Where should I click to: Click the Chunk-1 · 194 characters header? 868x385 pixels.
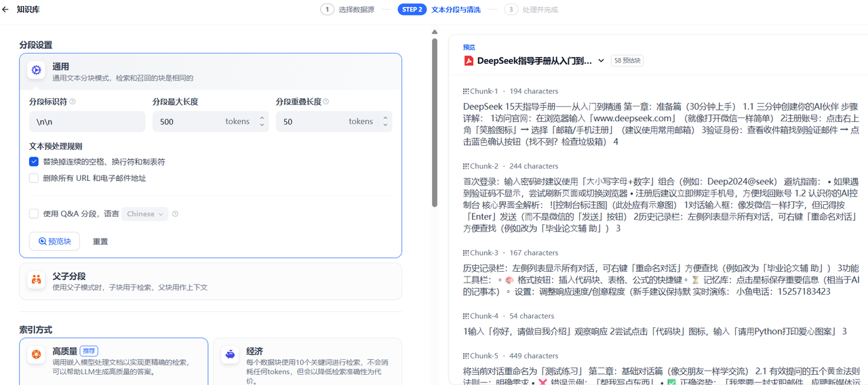(x=511, y=91)
